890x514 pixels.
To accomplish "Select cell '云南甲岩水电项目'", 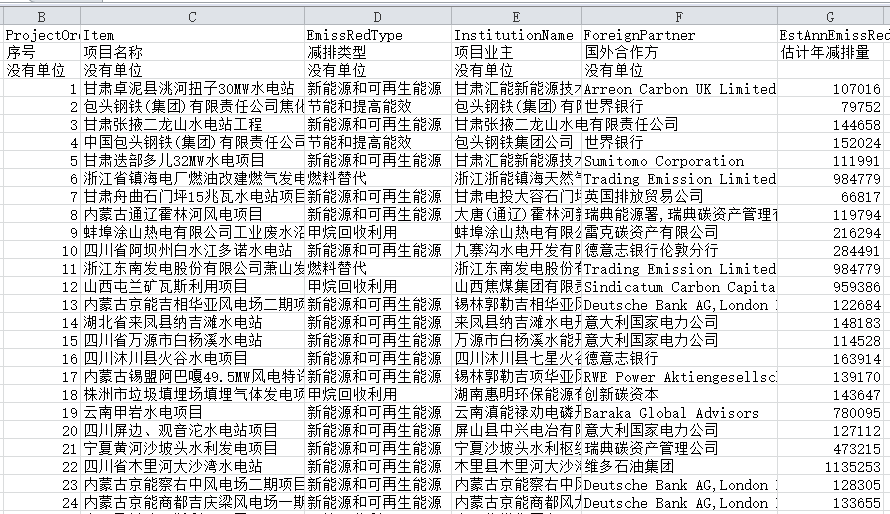I will 192,412.
